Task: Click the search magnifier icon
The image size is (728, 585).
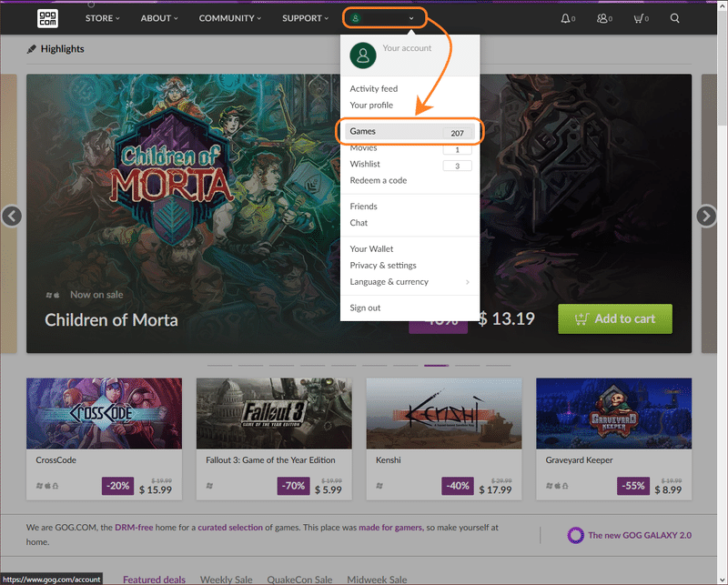Action: click(674, 18)
